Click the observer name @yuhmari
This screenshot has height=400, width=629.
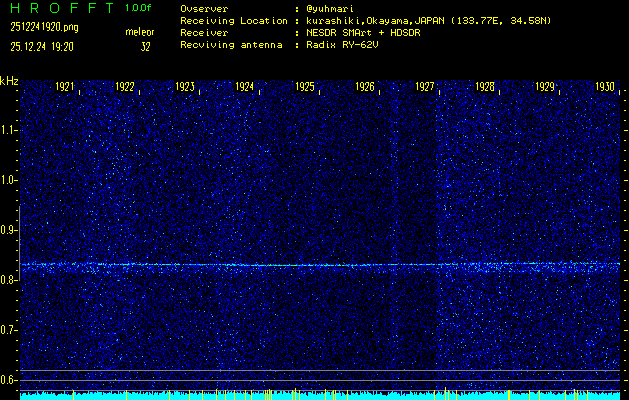330,9
